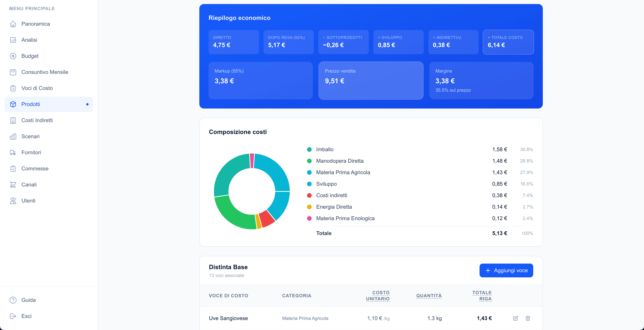Click the Materia Prima Agricola legend dot
The image size is (644, 330).
(309, 172)
